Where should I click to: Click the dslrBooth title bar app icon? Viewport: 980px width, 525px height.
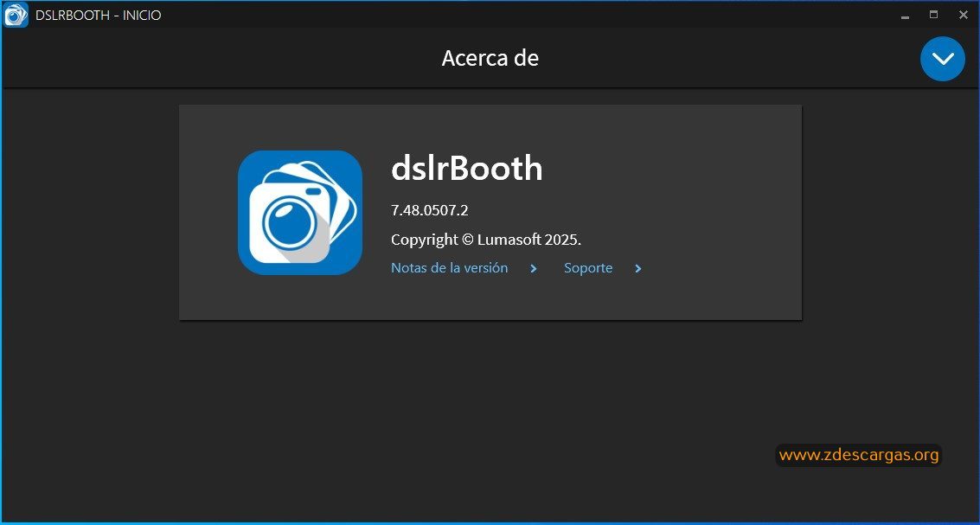pos(16,15)
